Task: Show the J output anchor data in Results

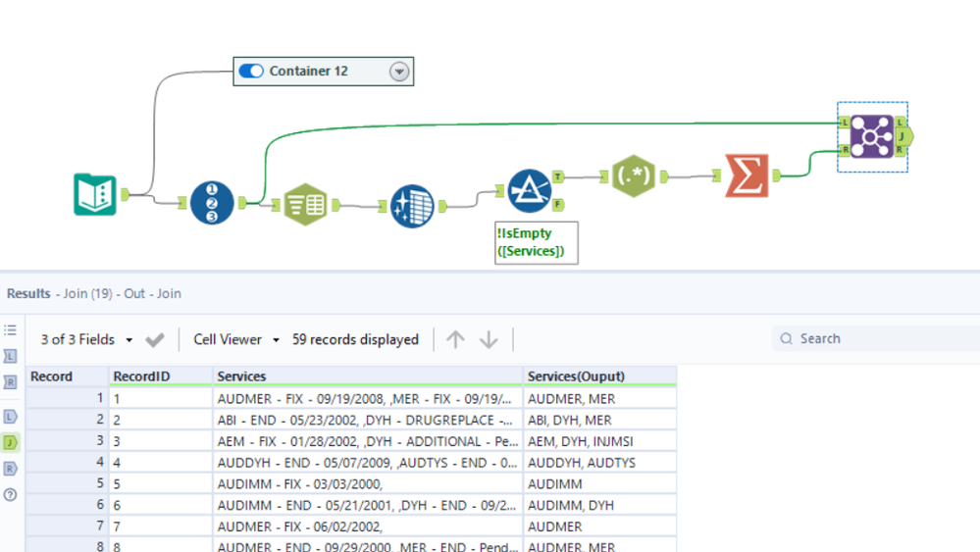Action: (x=10, y=443)
